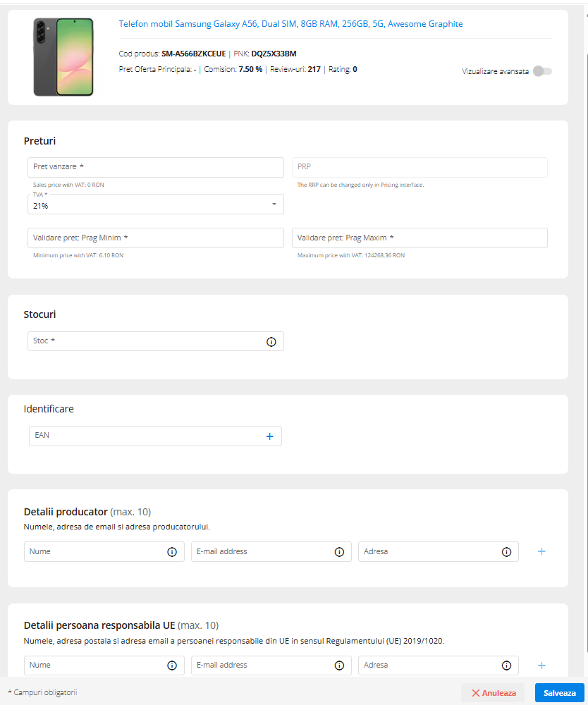The width and height of the screenshot is (588, 705).
Task: Click info icon in producer E-mail address field
Action: coord(338,552)
